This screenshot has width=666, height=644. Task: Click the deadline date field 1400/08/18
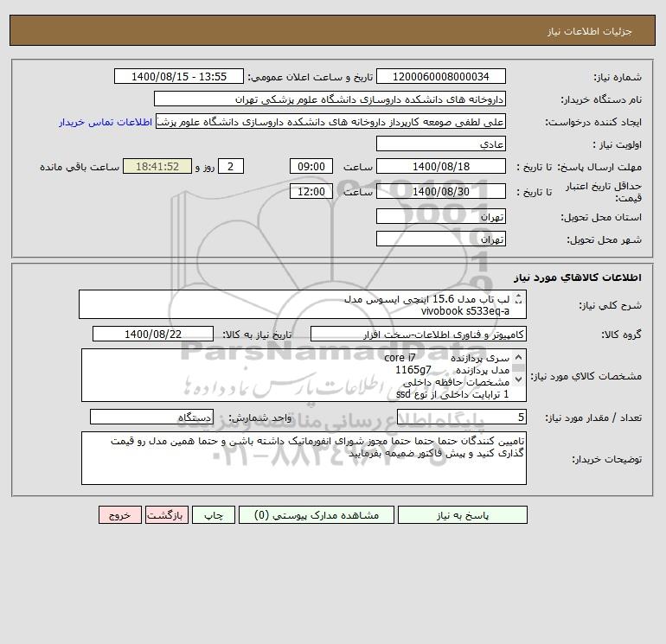pyautogui.click(x=441, y=167)
